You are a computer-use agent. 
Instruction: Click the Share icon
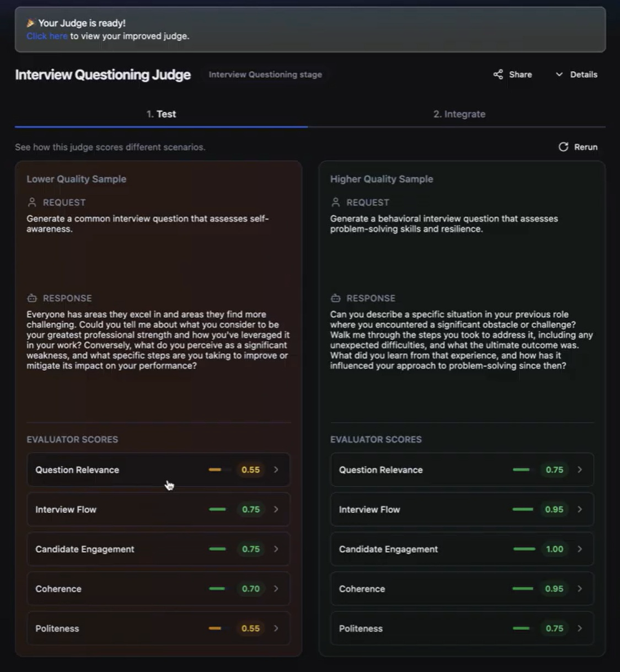[498, 74]
